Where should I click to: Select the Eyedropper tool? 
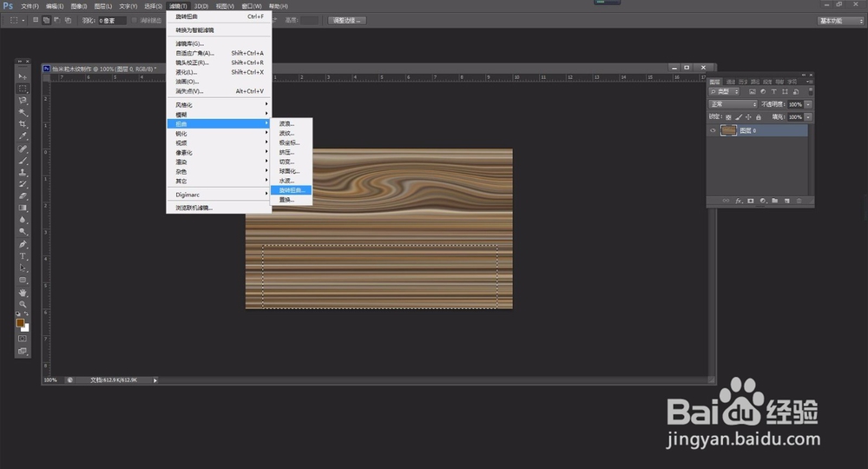tap(23, 135)
